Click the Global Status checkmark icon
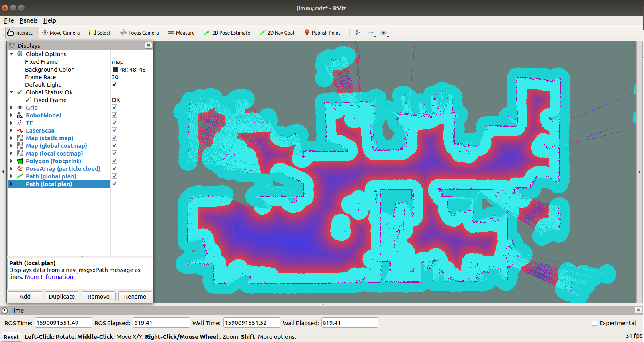This screenshot has width=644, height=342. tap(20, 92)
